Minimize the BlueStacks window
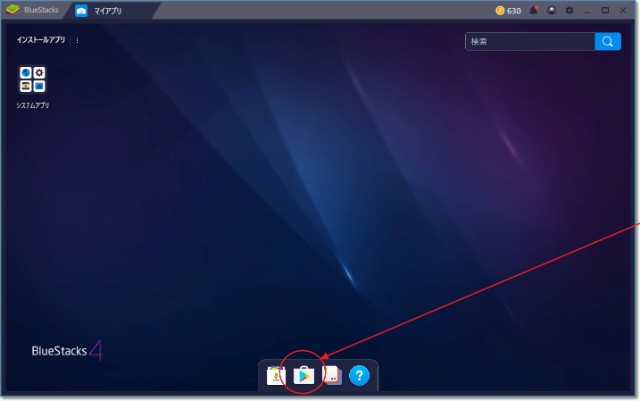The width and height of the screenshot is (640, 401). click(x=588, y=10)
